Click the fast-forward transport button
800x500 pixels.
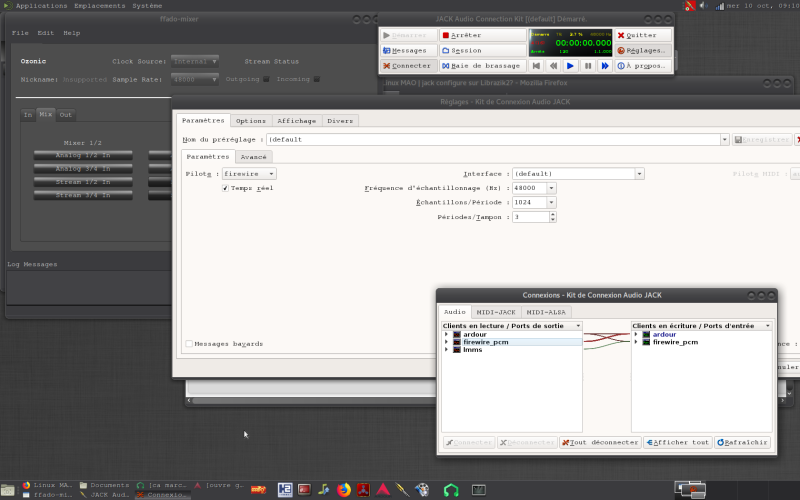605,66
